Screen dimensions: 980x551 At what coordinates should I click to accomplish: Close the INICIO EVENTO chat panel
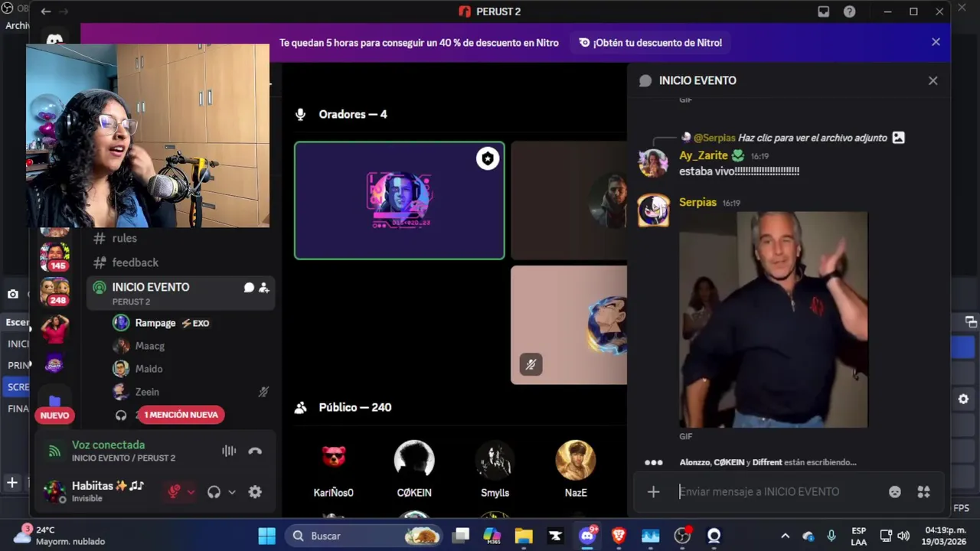point(933,80)
